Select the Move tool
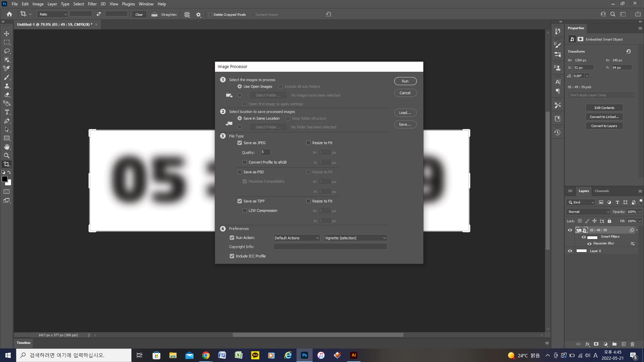This screenshot has height=362, width=644. pyautogui.click(x=7, y=34)
